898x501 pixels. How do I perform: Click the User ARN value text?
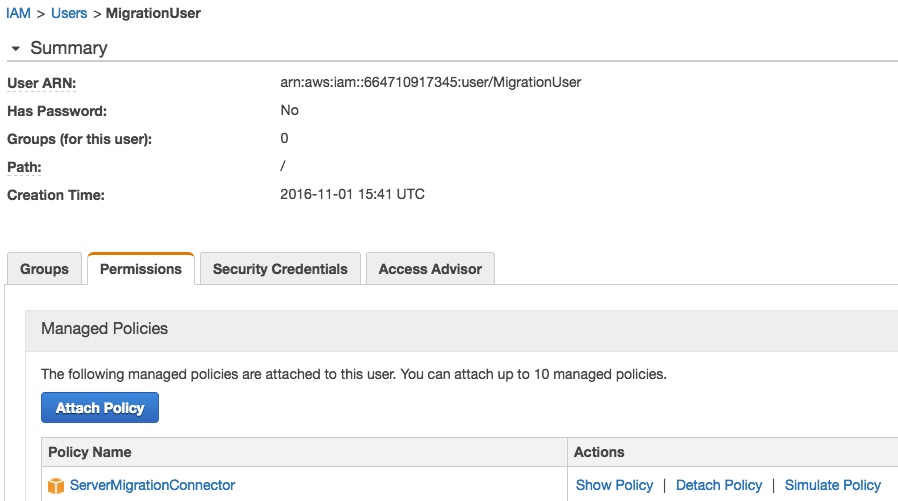[431, 82]
